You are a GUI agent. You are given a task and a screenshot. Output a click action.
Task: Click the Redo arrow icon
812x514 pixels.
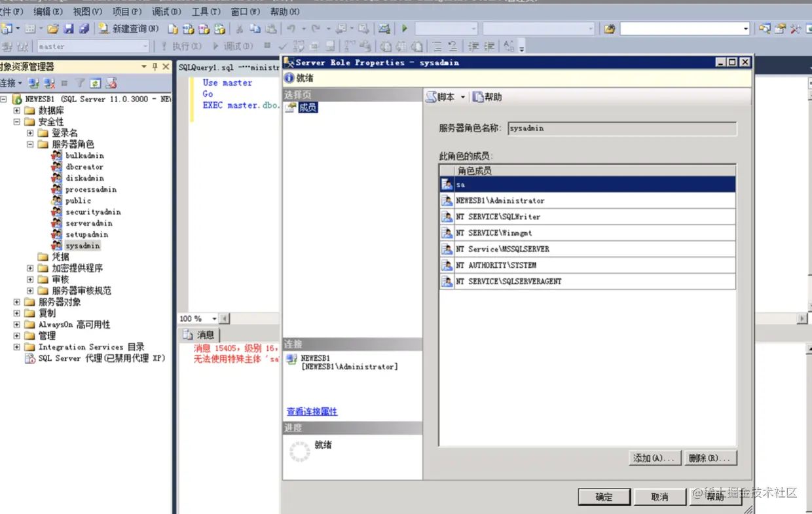click(x=316, y=29)
